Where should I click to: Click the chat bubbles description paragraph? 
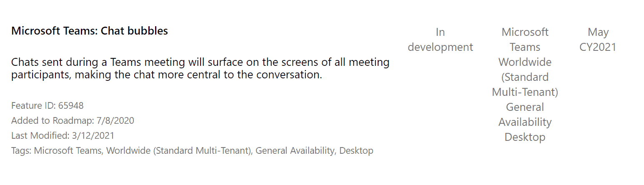pyautogui.click(x=200, y=69)
